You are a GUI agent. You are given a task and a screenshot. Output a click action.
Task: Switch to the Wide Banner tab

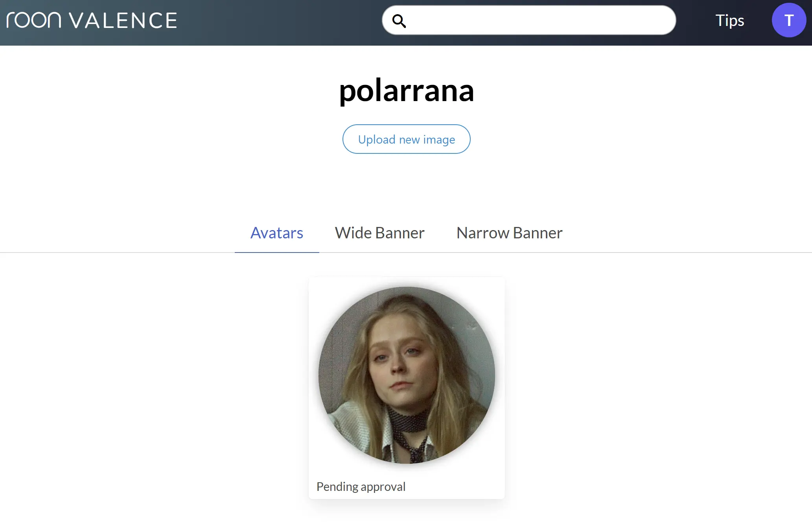pyautogui.click(x=379, y=233)
